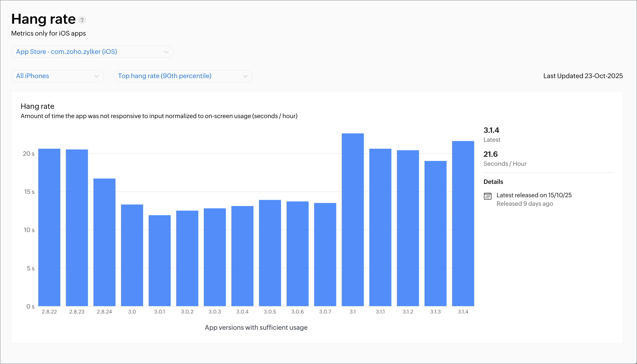637x364 pixels.
Task: Click the chevron in app selector
Action: point(166,52)
